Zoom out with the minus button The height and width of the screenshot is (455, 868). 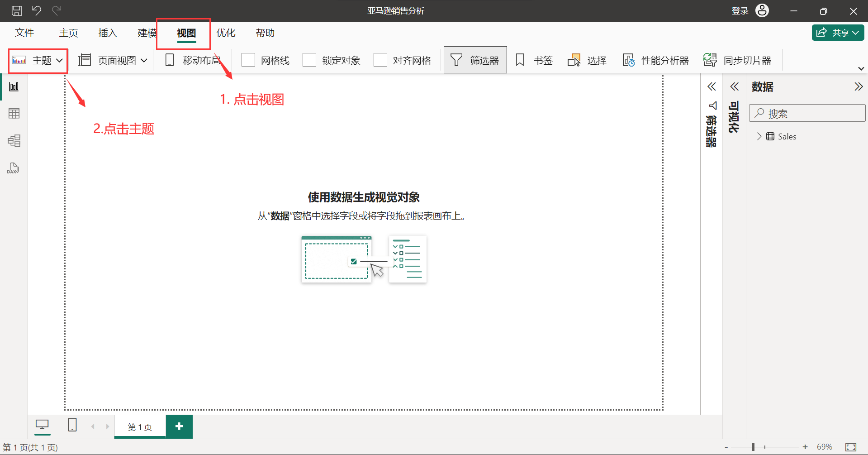point(726,447)
